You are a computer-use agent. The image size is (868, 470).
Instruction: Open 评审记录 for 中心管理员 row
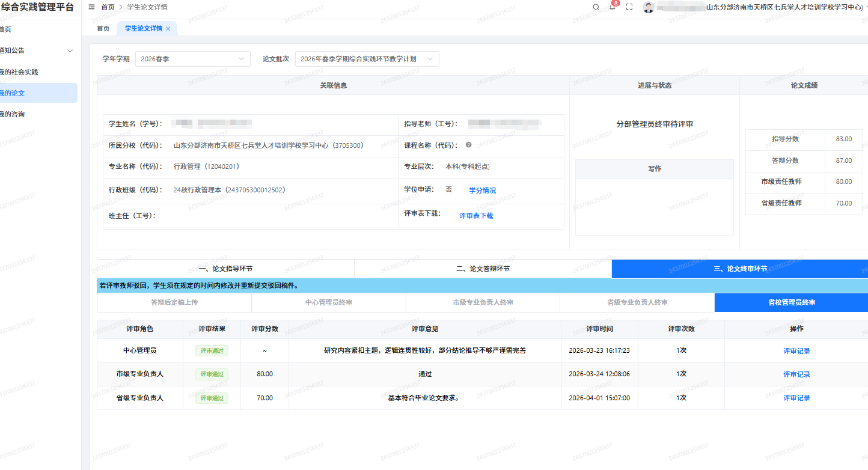click(796, 351)
